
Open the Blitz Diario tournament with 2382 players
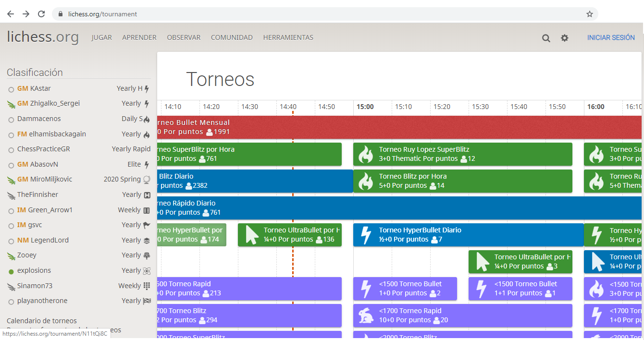[255, 181]
